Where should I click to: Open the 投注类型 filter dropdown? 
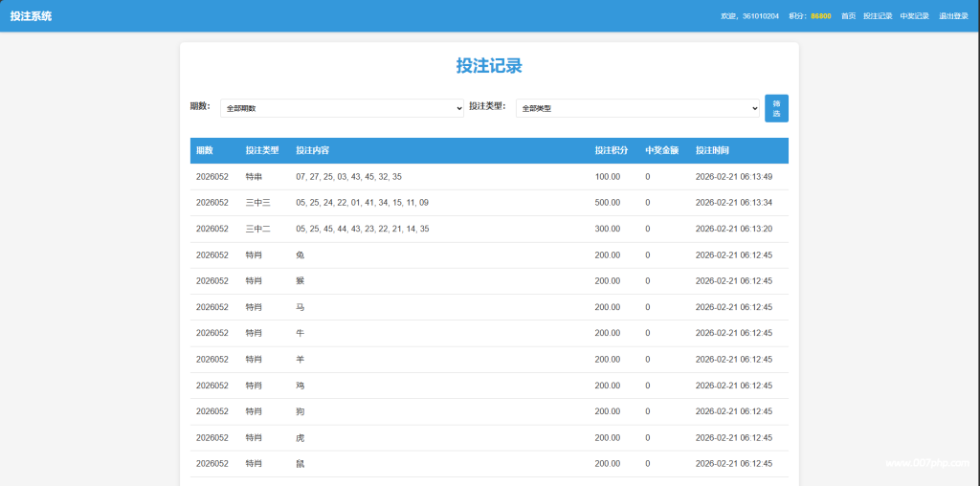click(637, 108)
